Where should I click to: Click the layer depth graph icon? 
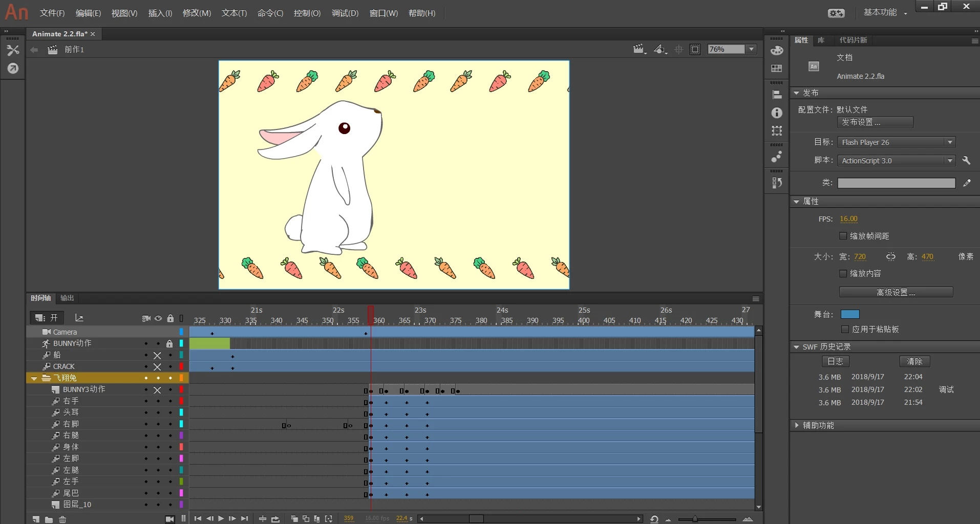79,318
